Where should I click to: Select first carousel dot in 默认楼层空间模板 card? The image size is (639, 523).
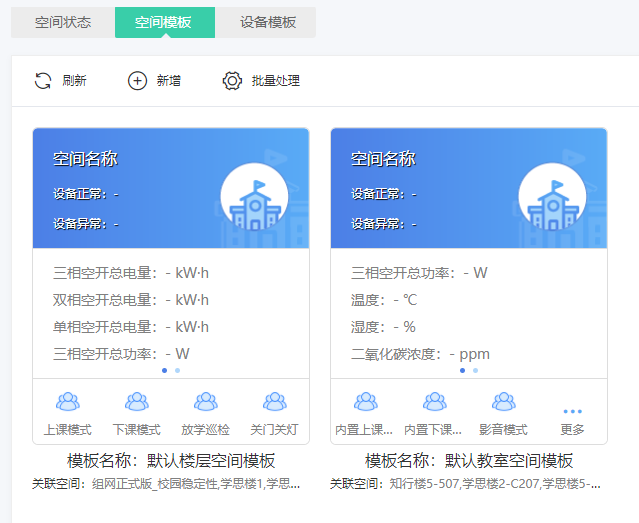tap(165, 371)
